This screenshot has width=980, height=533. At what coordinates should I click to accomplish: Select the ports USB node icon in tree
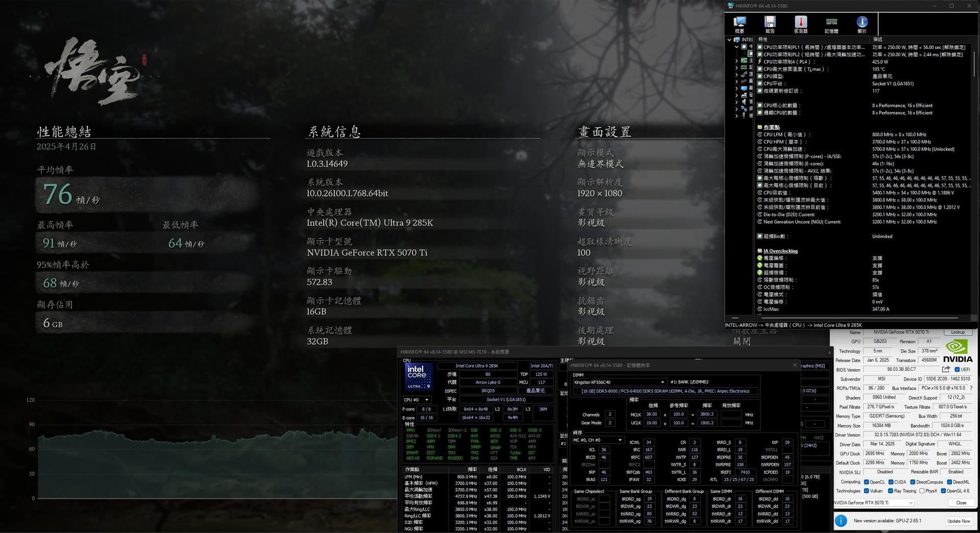(744, 116)
